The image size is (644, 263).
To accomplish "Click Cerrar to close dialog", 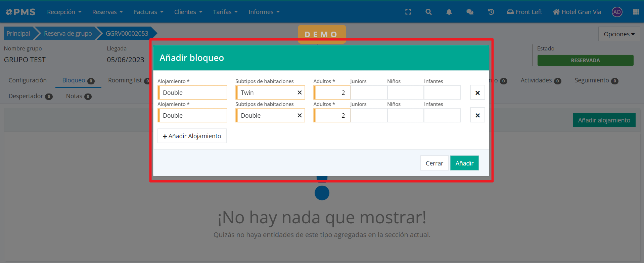I will pos(434,163).
